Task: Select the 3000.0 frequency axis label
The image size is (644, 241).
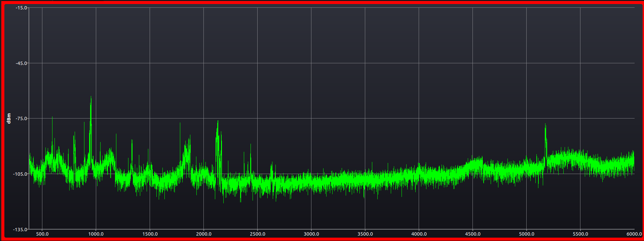Action: [x=311, y=234]
